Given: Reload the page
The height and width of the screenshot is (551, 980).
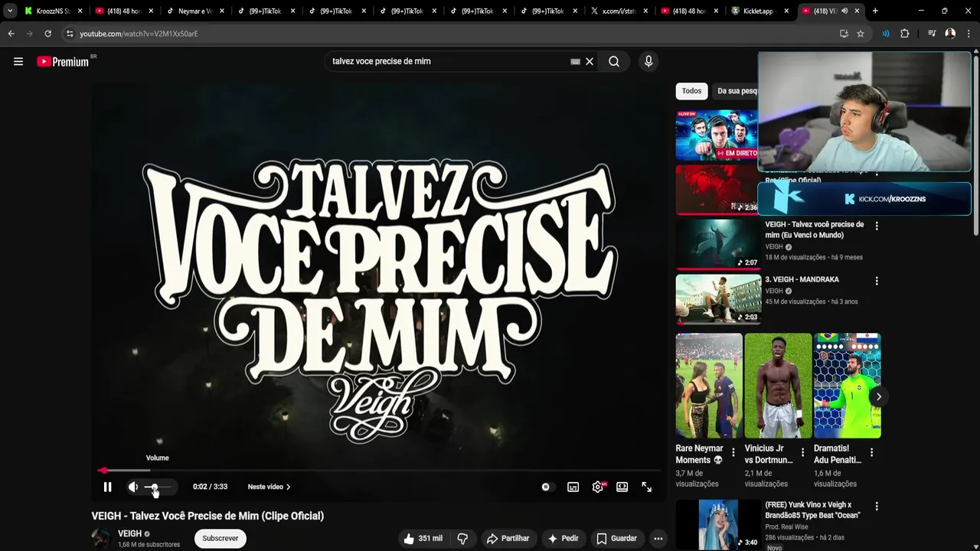Looking at the screenshot, I should [x=47, y=34].
